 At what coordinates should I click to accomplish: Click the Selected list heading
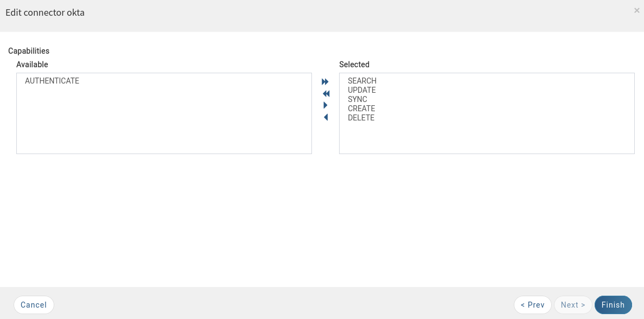(354, 65)
